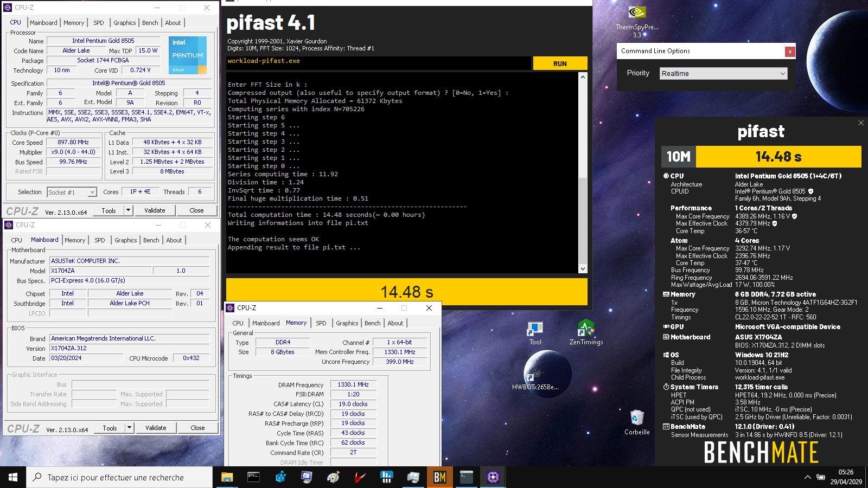This screenshot has height=488, width=868.
Task: Click Tools button in Mainboard CPU-Z window
Action: (110, 428)
